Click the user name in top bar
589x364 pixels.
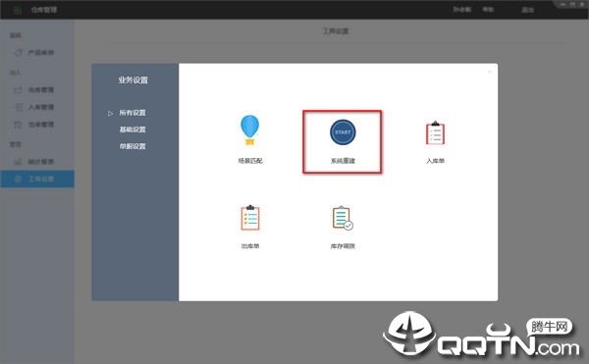pyautogui.click(x=462, y=10)
